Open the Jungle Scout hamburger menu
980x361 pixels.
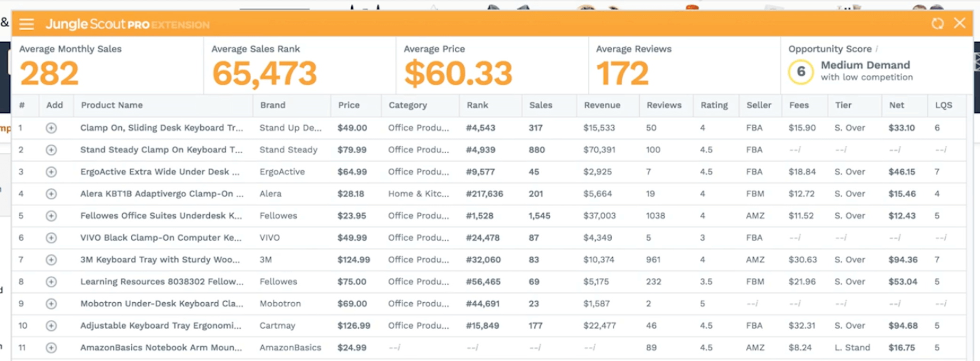[x=26, y=24]
